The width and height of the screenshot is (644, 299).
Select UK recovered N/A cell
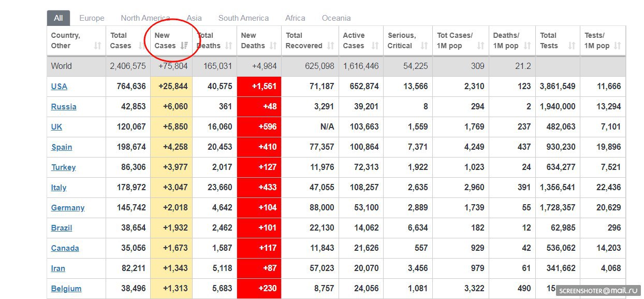pyautogui.click(x=310, y=127)
